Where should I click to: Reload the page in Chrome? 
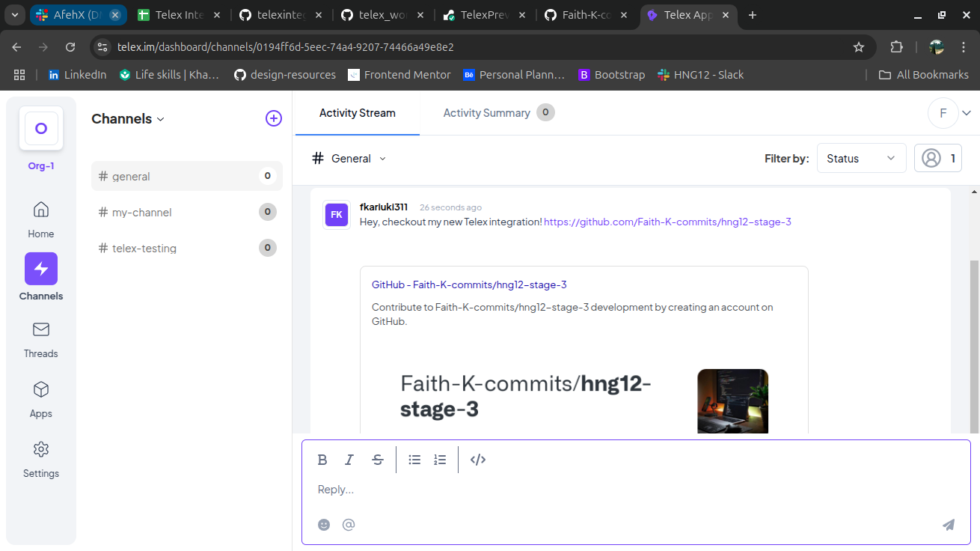pyautogui.click(x=70, y=47)
